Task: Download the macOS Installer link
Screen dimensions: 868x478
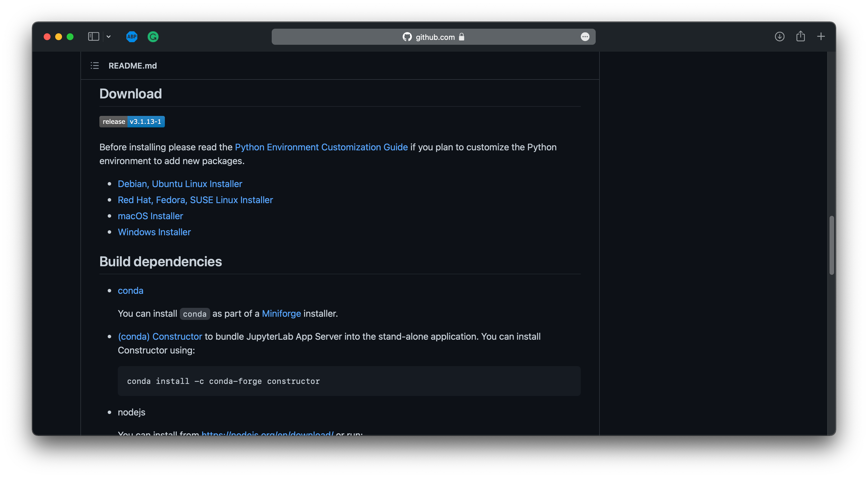Action: [150, 216]
